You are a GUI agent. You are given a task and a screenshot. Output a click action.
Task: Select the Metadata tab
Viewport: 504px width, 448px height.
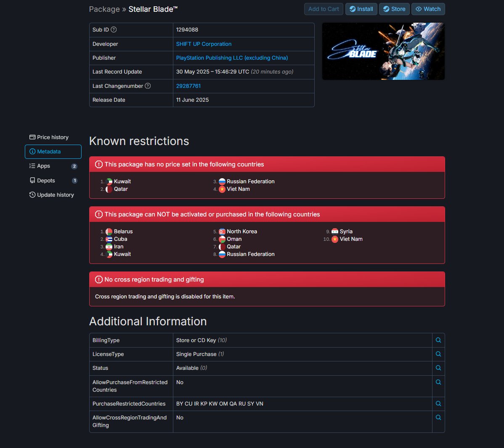(x=53, y=152)
